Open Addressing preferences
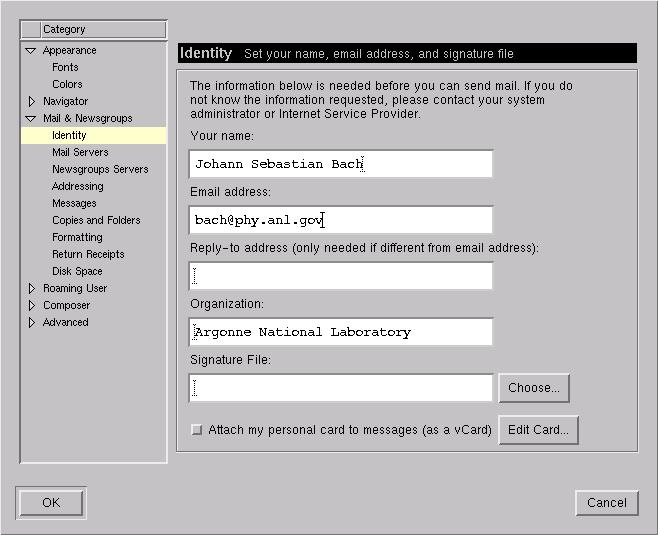Screen dimensions: 658x535 click(x=78, y=186)
